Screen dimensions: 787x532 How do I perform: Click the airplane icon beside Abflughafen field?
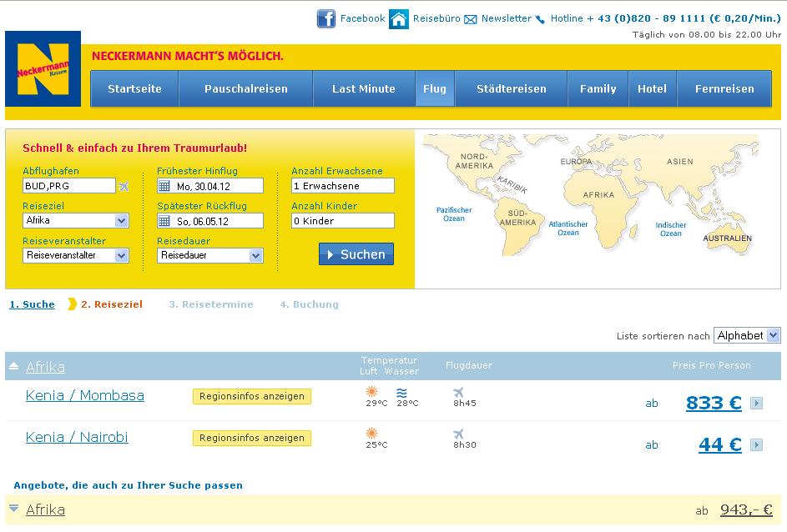pyautogui.click(x=124, y=187)
